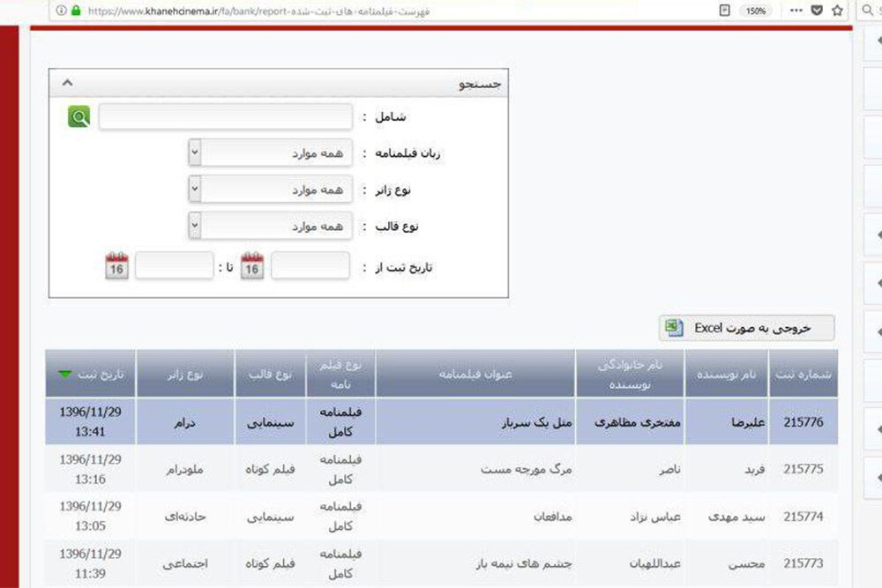Open the browser search magnifier at top right

tap(868, 11)
